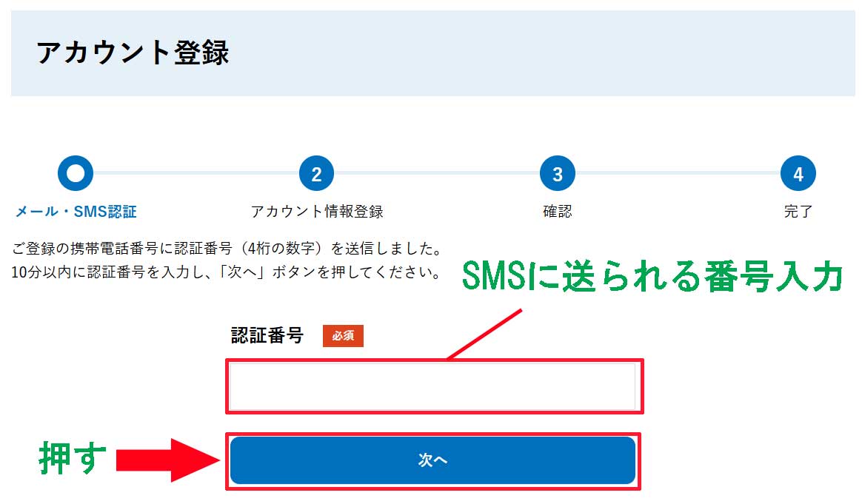Click the 認証番号 field label

(x=267, y=335)
